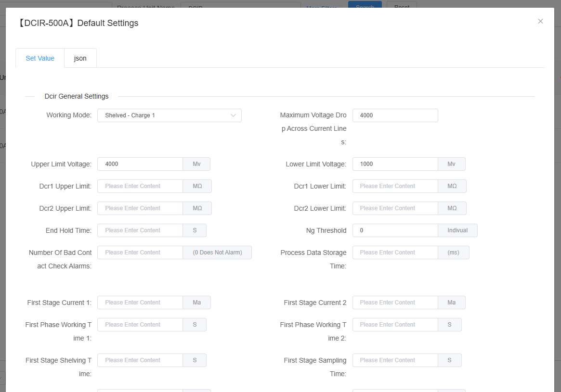Click the (0 Does Not Alarm) label
The height and width of the screenshot is (392, 561).
(217, 253)
